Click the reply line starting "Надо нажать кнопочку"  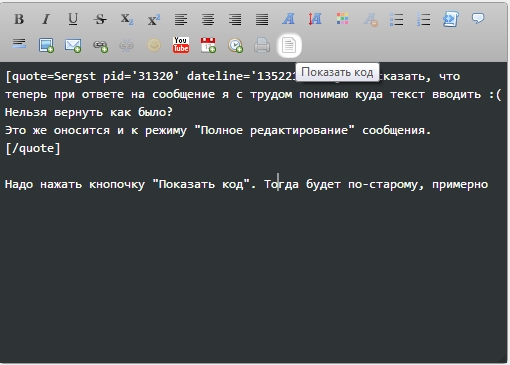click(x=247, y=184)
